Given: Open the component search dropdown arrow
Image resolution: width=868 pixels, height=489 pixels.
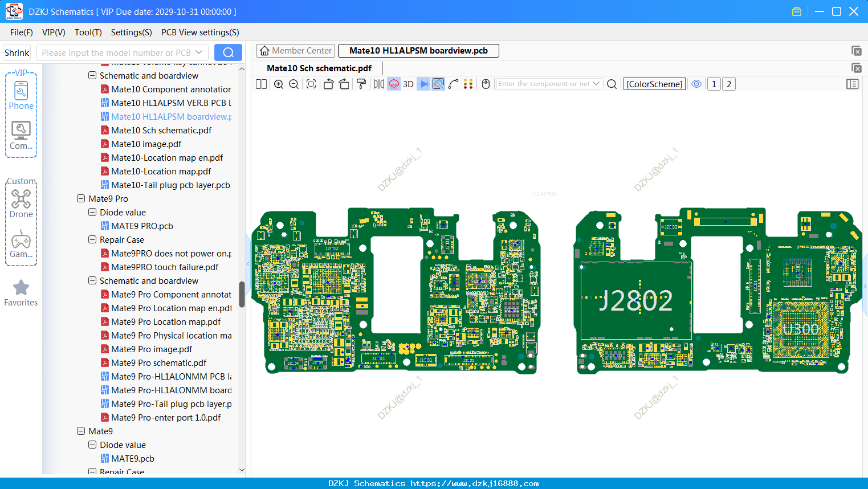Looking at the screenshot, I should (x=596, y=84).
